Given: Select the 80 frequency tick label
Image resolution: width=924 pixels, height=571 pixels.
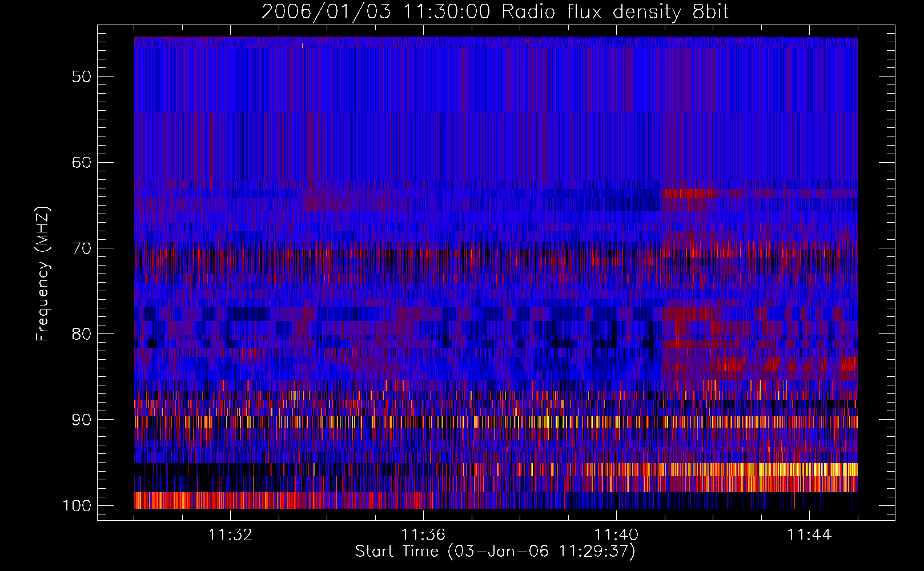Looking at the screenshot, I should pos(82,334).
